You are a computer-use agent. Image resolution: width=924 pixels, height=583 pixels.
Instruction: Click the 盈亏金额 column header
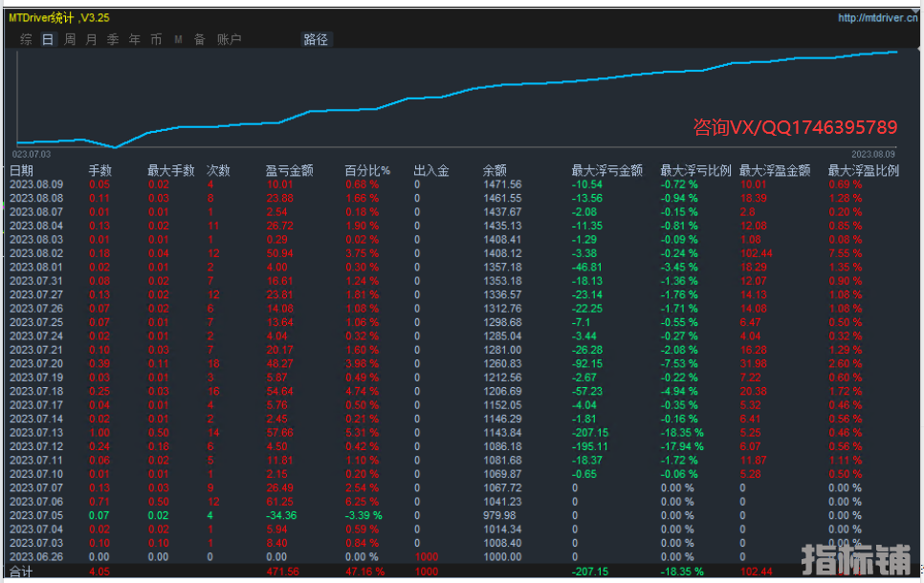[x=289, y=171]
